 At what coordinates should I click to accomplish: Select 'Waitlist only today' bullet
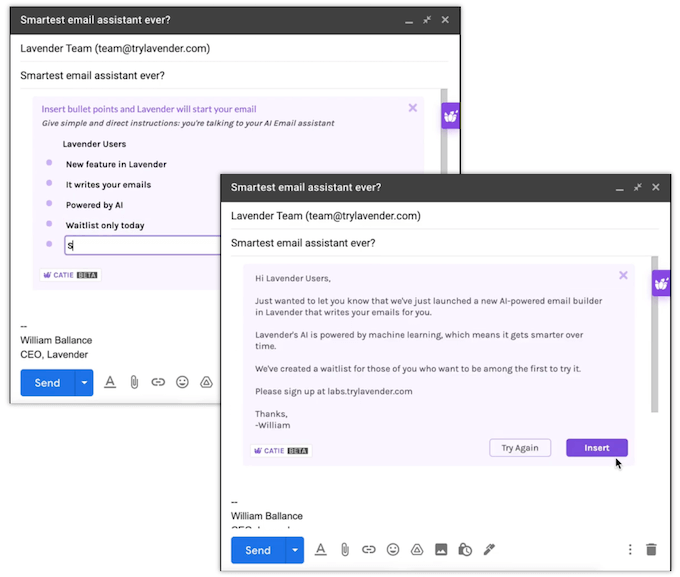pyautogui.click(x=105, y=226)
